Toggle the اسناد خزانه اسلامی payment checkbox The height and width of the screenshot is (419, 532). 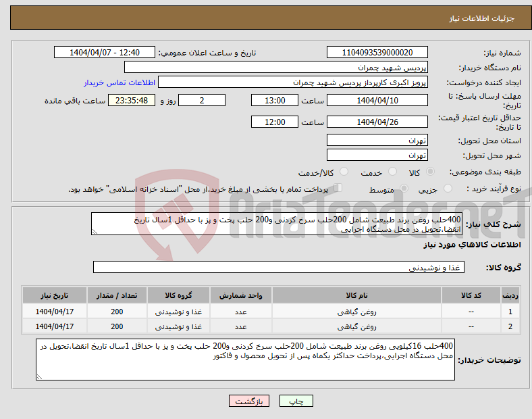click(x=338, y=188)
